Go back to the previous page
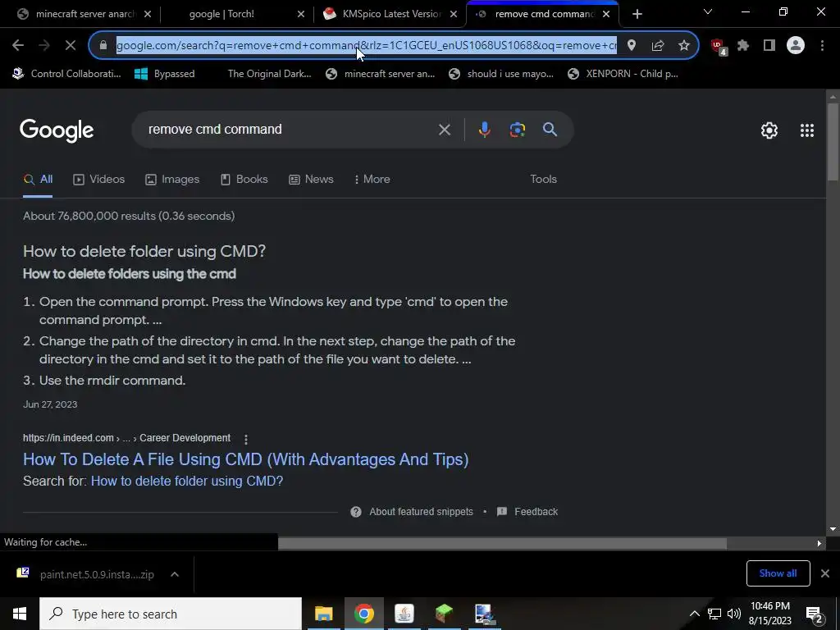 (18, 46)
